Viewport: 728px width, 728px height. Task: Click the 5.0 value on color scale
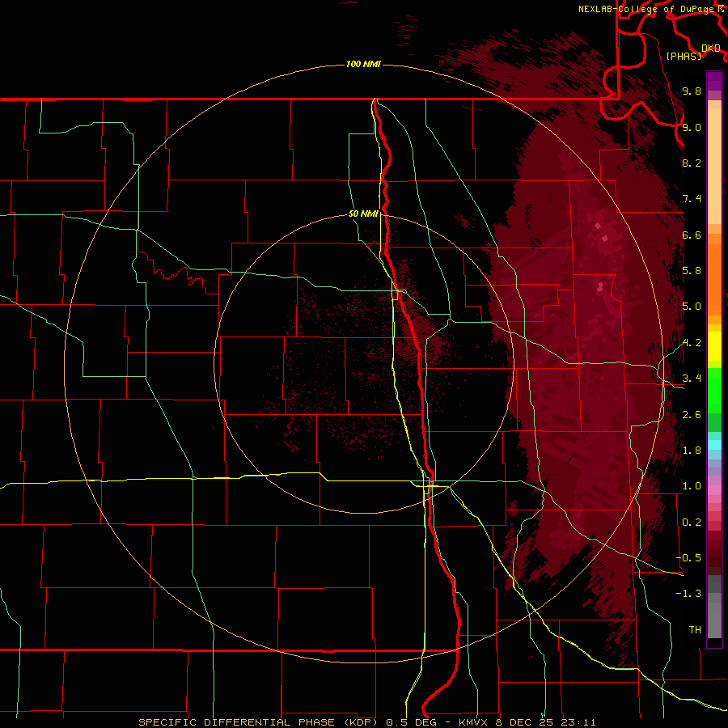pos(692,307)
